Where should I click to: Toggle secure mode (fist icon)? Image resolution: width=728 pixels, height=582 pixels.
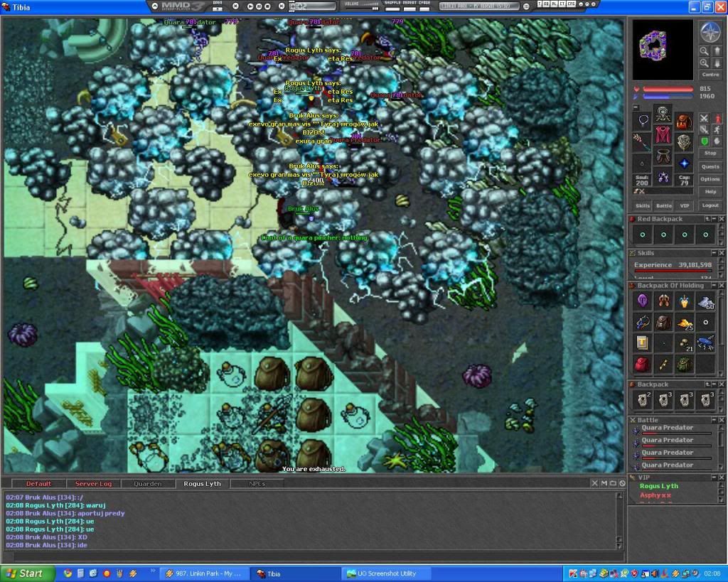tap(717, 141)
